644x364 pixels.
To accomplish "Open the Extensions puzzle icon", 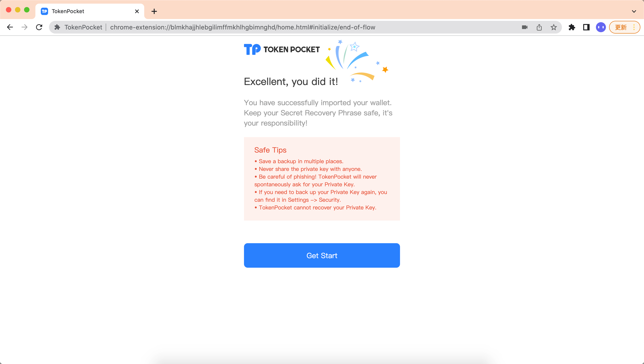I will (572, 27).
